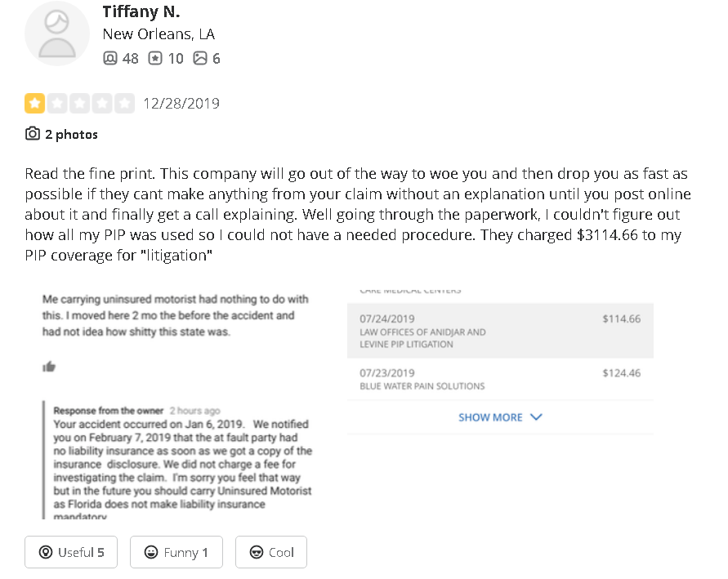Vote the review as Useful
This screenshot has width=728, height=579.
pos(71,552)
